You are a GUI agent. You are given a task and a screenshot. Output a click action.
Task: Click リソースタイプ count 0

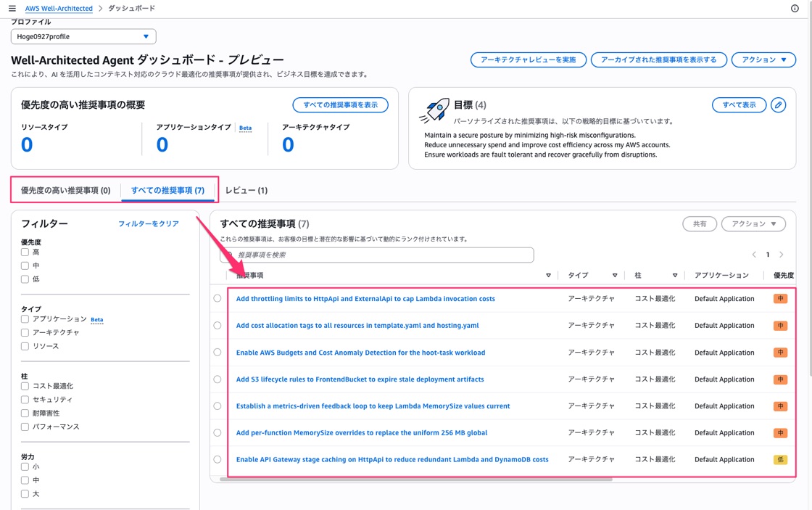[27, 144]
